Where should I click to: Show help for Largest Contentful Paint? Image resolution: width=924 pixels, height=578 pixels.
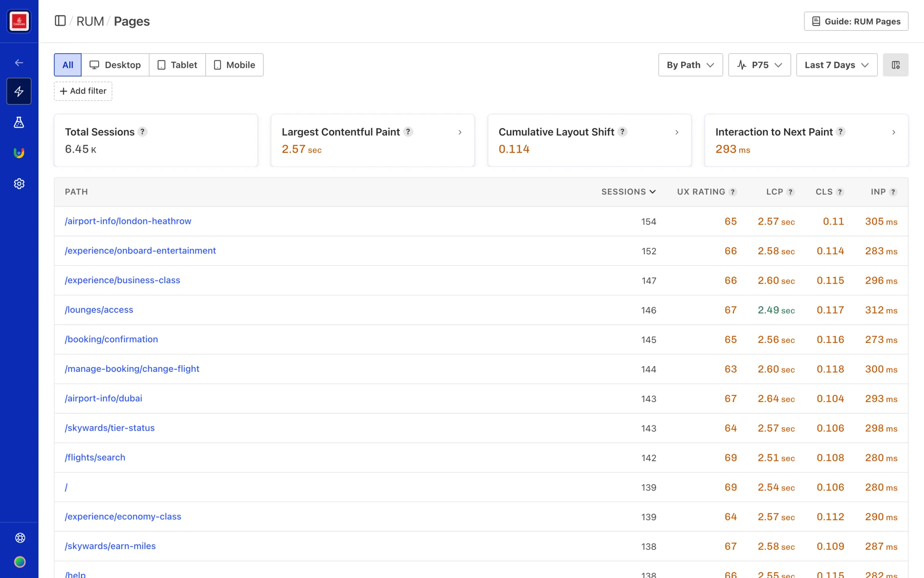point(408,132)
